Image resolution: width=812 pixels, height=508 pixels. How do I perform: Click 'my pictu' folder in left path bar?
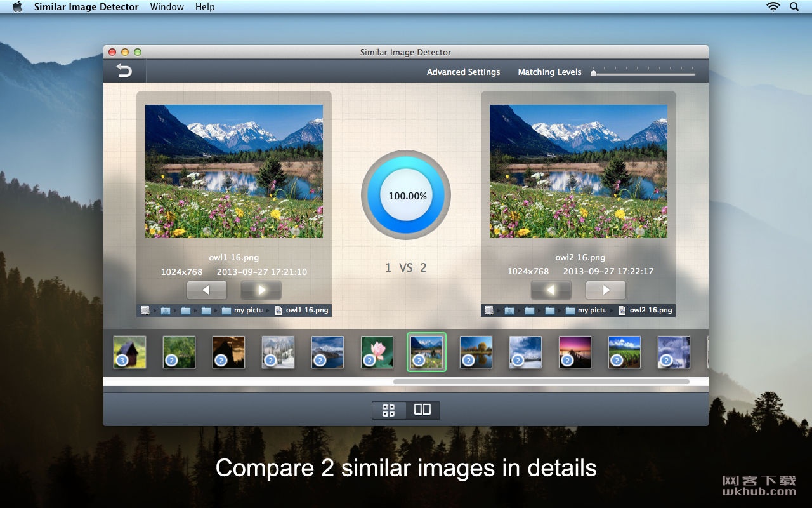click(x=242, y=310)
